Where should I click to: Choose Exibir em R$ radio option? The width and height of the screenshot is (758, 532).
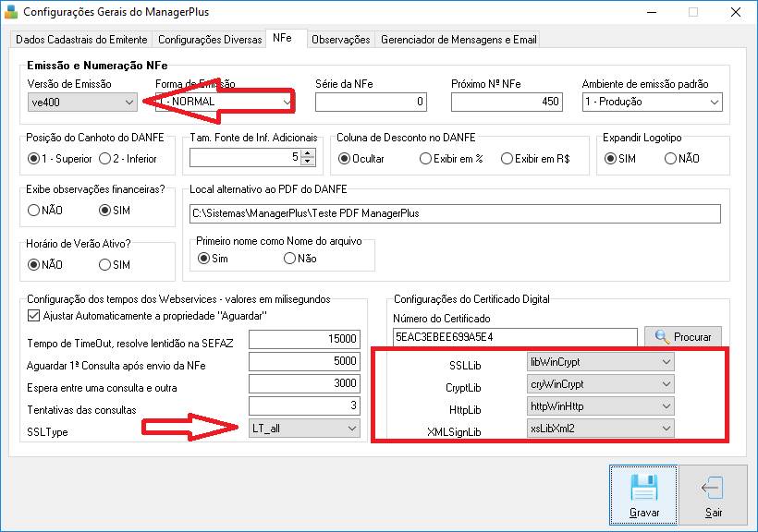tap(535, 159)
